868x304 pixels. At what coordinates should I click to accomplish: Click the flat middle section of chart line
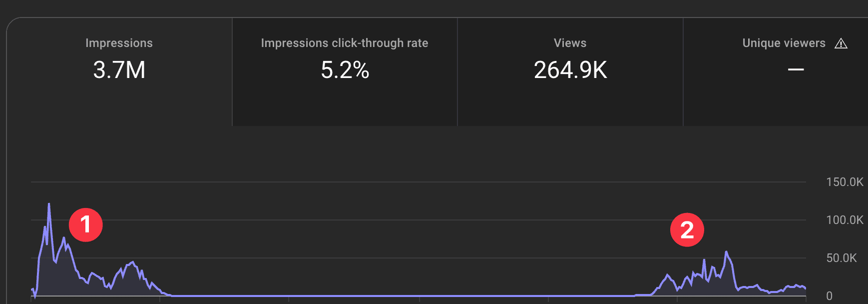400,295
